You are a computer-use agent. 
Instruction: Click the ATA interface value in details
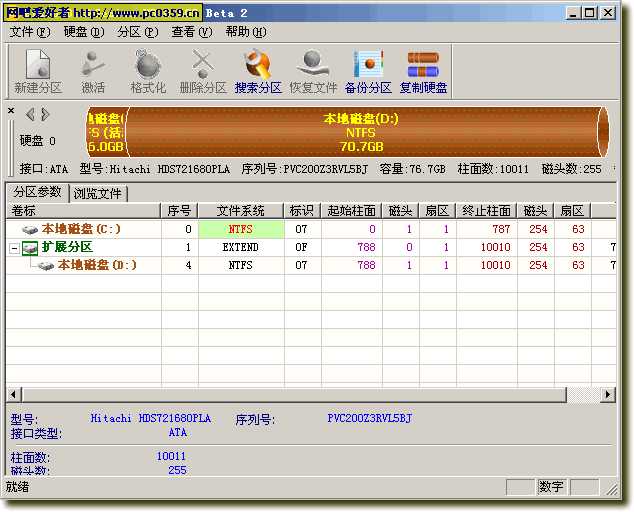pyautogui.click(x=178, y=433)
